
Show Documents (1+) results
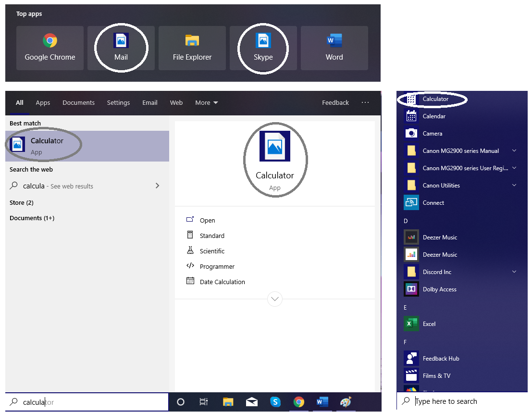(x=32, y=218)
